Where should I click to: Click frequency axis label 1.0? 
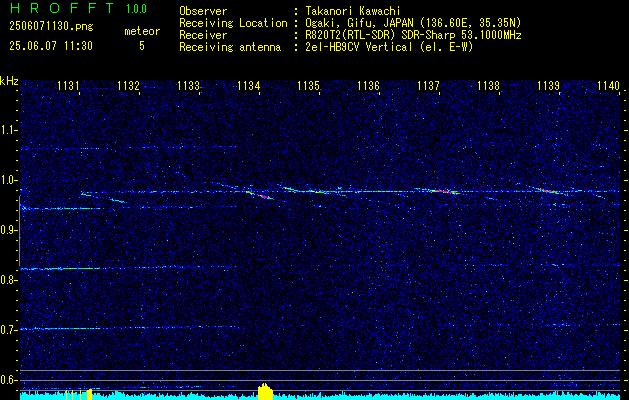pyautogui.click(x=8, y=180)
